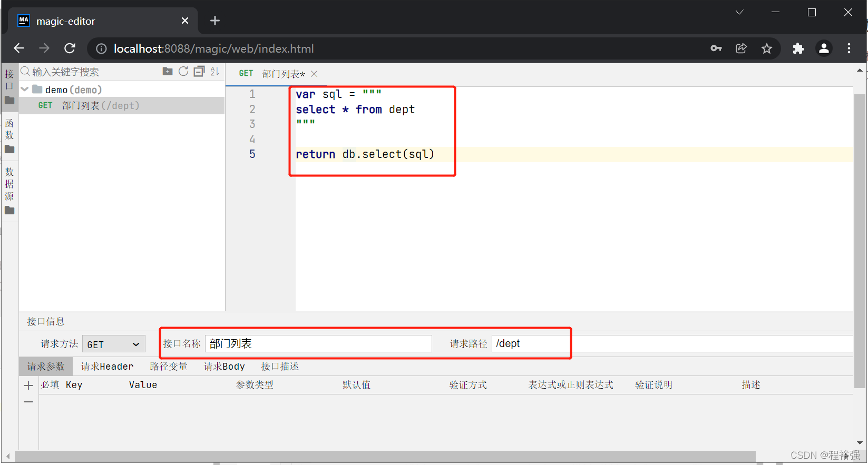Screen dimensions: 868x465
Task: Open saved passwords key icon
Action: pos(716,48)
